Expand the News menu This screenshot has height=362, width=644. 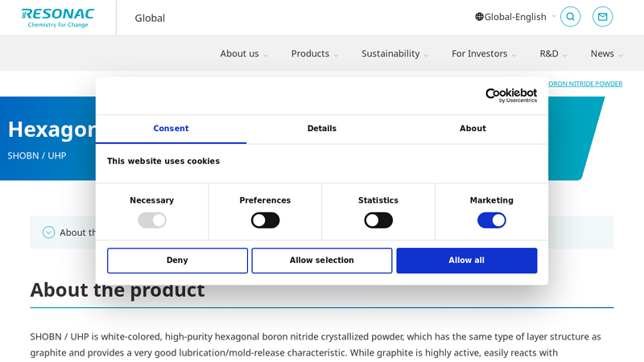pos(607,54)
